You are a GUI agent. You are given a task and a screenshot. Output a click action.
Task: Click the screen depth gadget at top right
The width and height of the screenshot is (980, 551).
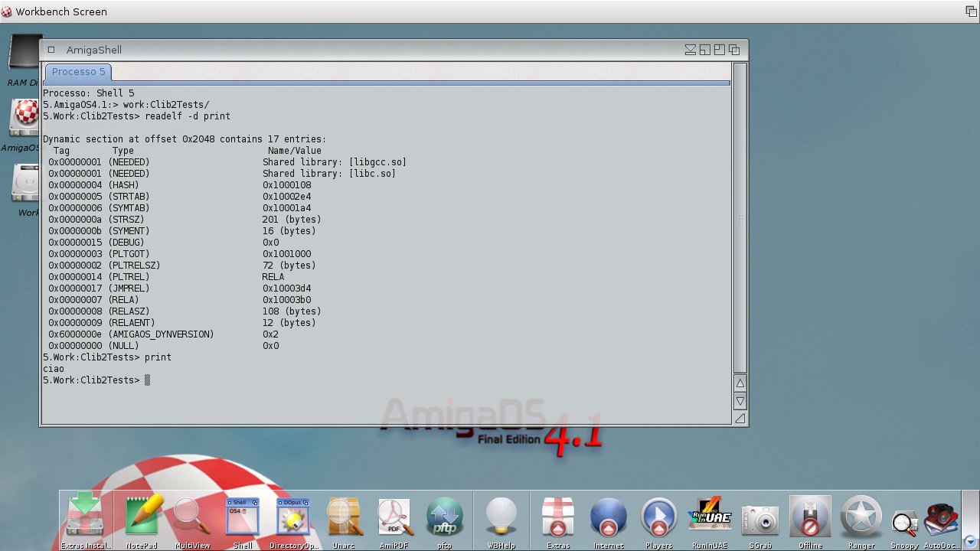(x=971, y=11)
